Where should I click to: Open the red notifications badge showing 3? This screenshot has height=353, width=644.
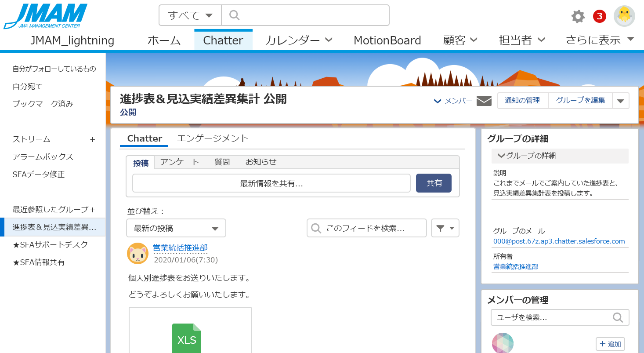[599, 17]
